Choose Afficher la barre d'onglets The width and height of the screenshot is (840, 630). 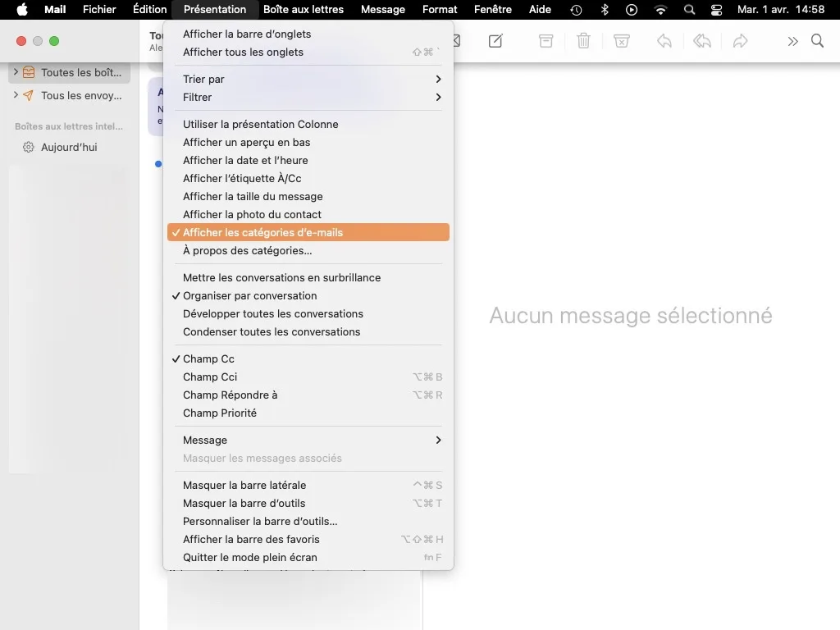click(308, 34)
